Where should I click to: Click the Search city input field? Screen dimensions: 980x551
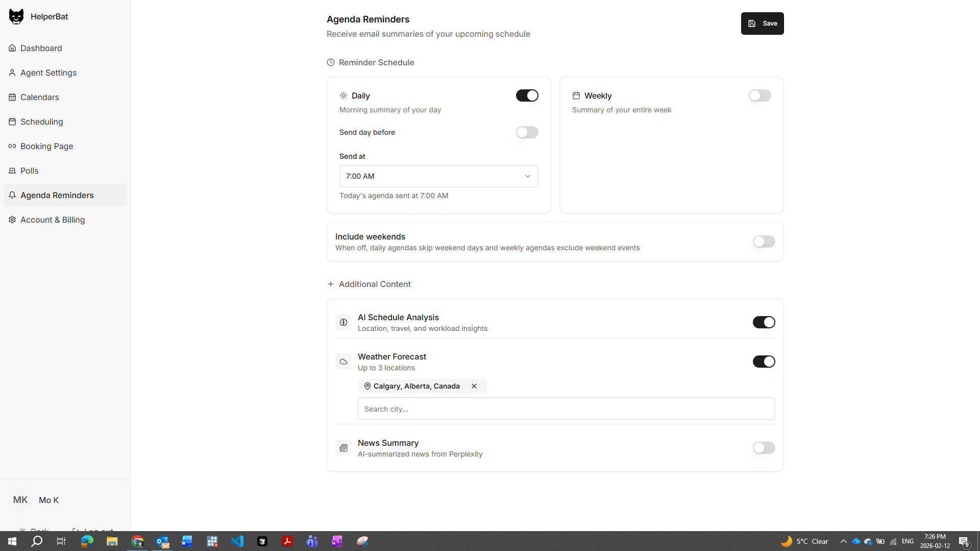click(x=566, y=409)
